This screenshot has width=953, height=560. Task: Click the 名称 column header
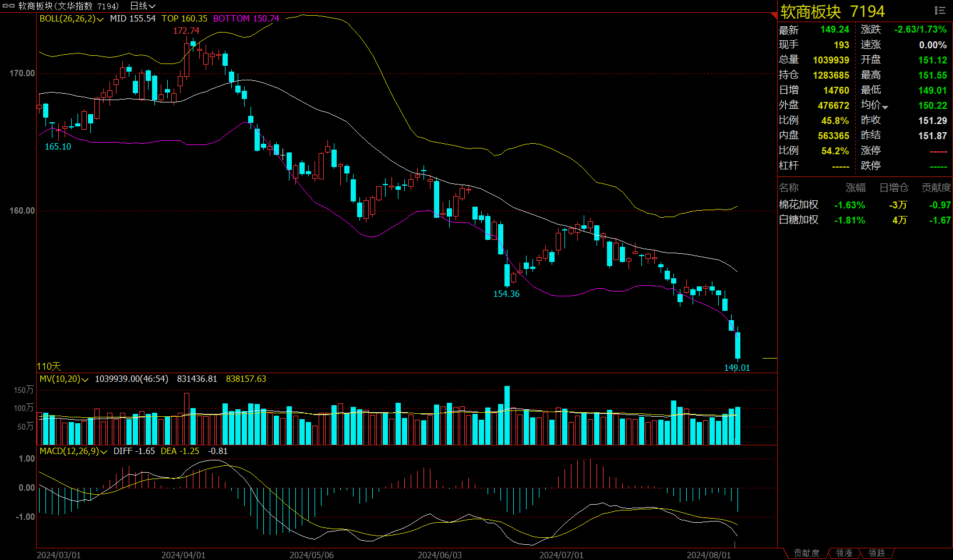click(789, 187)
